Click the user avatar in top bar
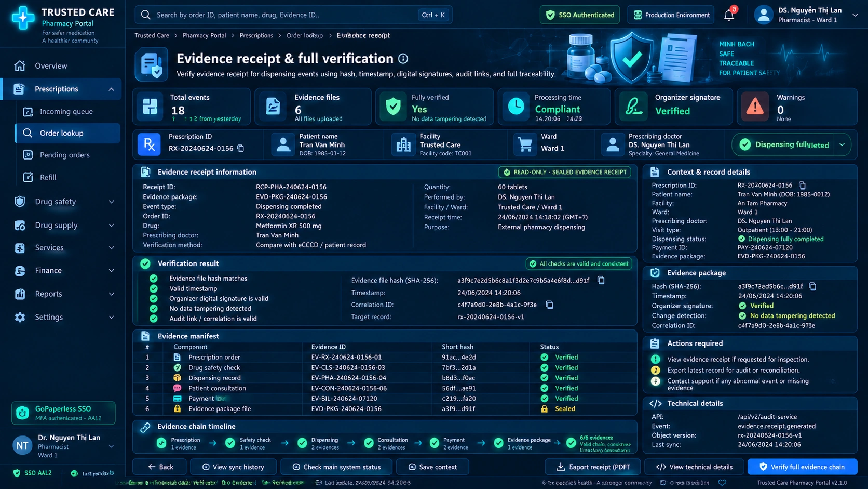Viewport: 868px width, 489px height. tap(764, 15)
